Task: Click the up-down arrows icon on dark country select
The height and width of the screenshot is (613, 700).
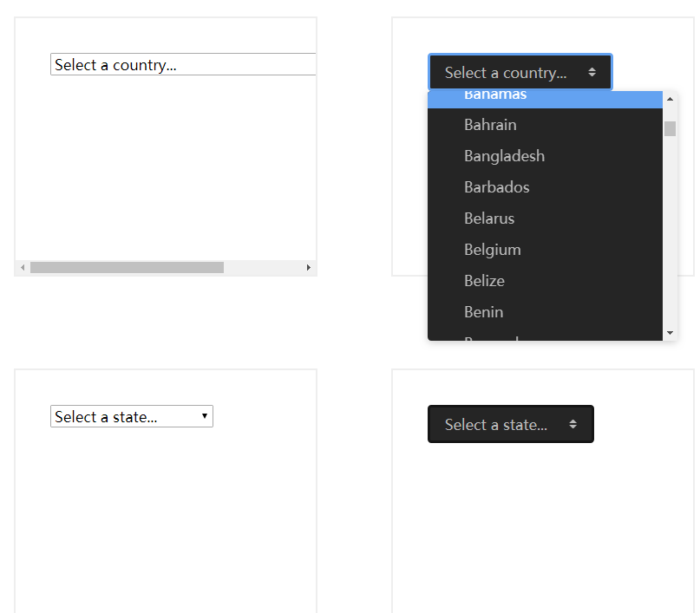Action: [592, 72]
